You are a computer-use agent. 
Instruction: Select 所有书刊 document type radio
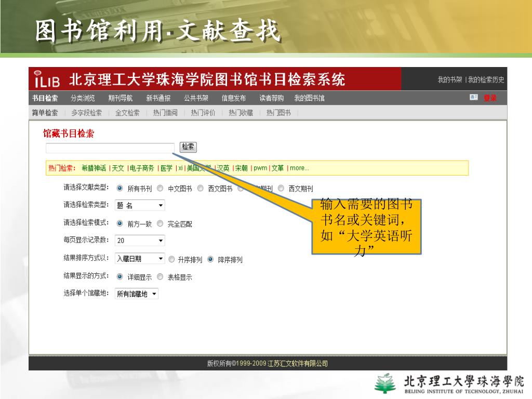click(x=120, y=188)
